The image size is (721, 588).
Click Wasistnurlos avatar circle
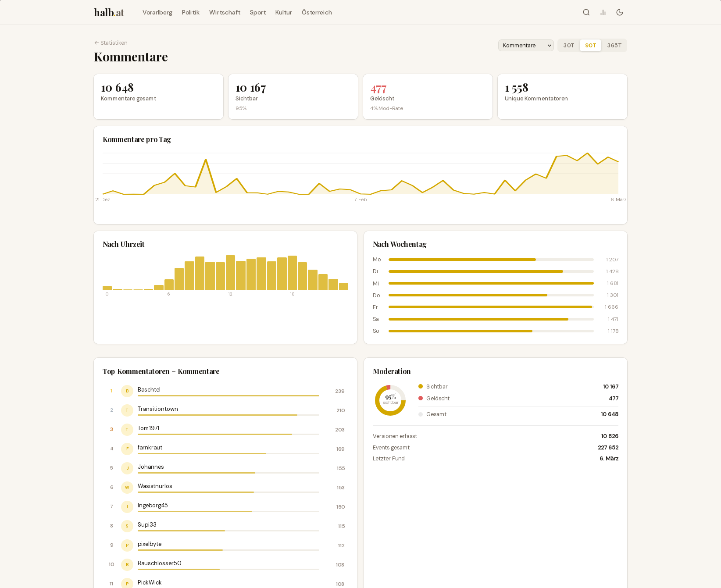tap(127, 488)
